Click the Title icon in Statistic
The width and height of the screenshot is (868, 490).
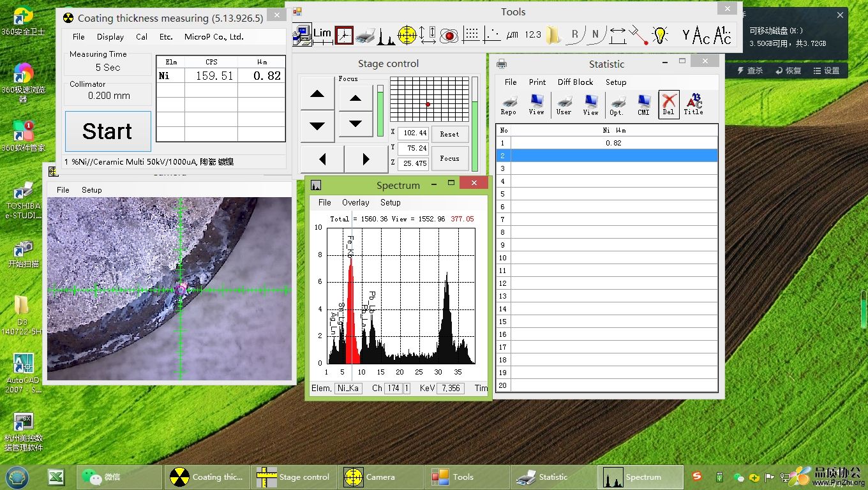tap(694, 104)
